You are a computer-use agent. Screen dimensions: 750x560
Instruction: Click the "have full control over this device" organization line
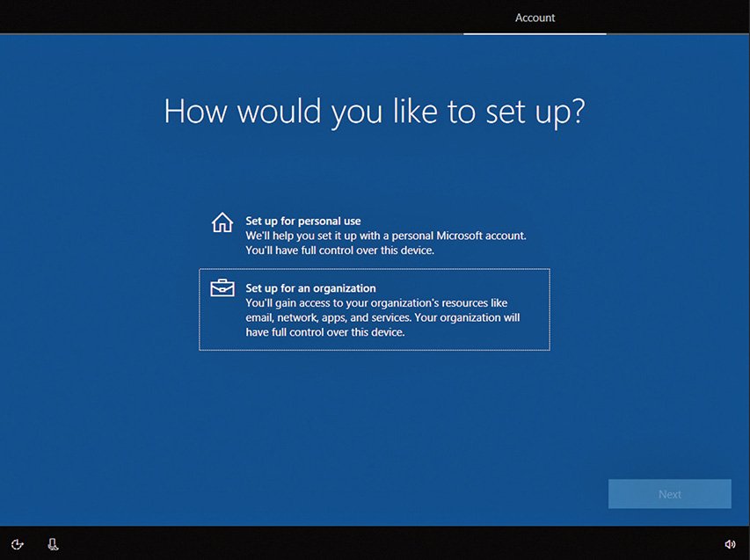tap(325, 332)
